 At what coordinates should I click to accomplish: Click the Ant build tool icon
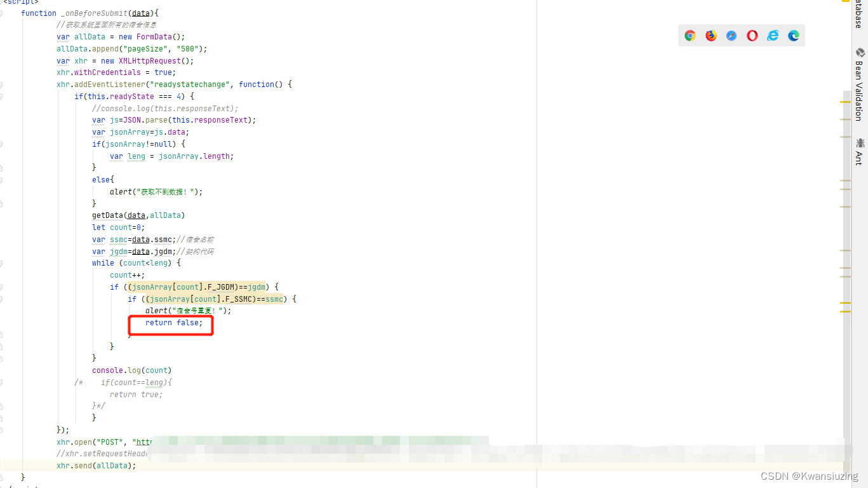click(x=860, y=142)
